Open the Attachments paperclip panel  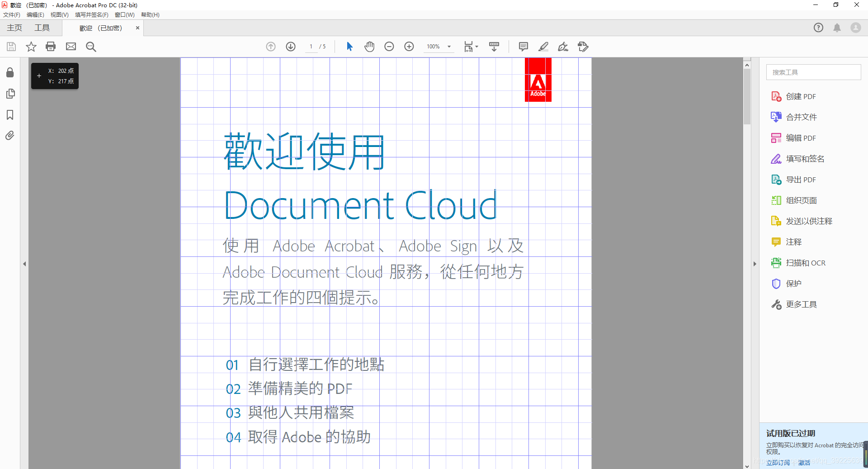pyautogui.click(x=9, y=135)
